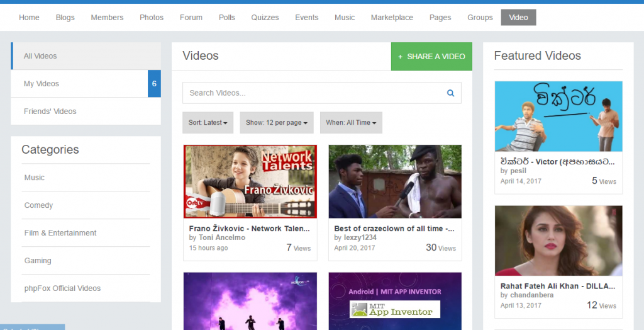This screenshot has width=644, height=330.
Task: Open the Music menu item in navigation
Action: (x=345, y=17)
